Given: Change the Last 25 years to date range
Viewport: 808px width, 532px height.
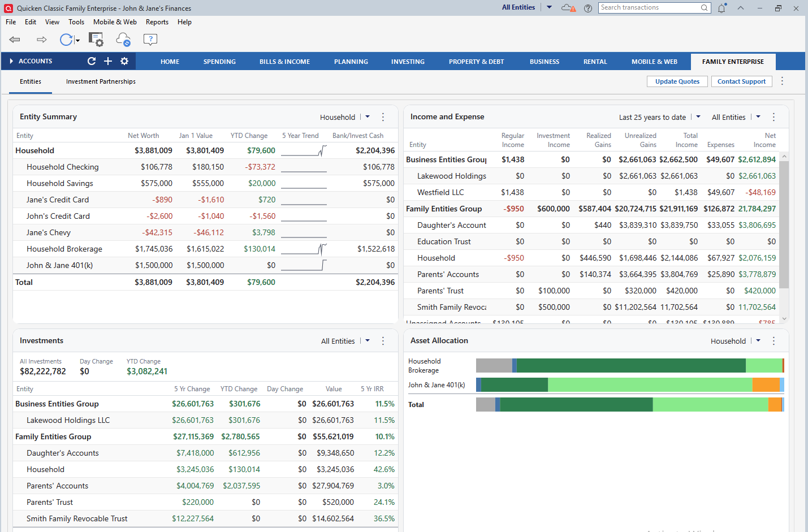Looking at the screenshot, I should [659, 117].
